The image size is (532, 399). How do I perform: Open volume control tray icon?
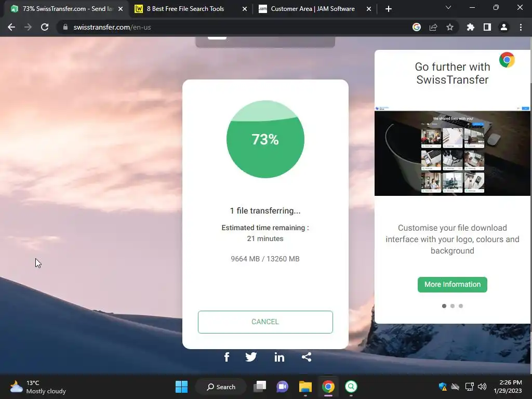click(x=482, y=387)
